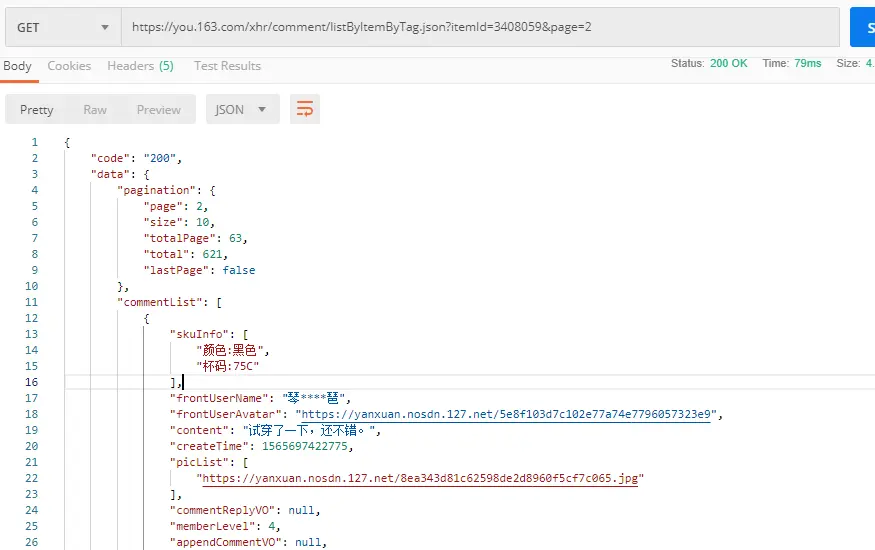The height and width of the screenshot is (550, 875).
Task: Click the pagination key on line 4
Action: [x=156, y=190]
